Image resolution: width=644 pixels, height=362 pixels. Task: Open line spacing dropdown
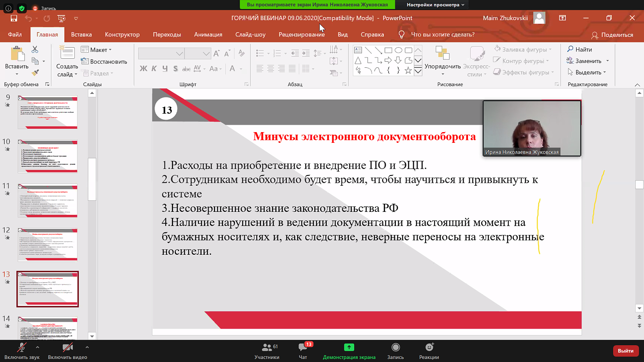[319, 53]
